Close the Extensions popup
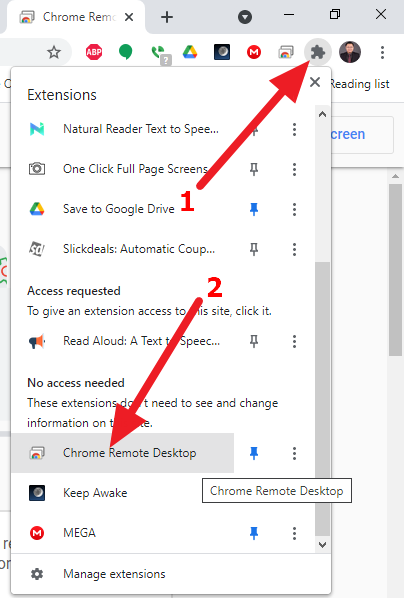 [315, 82]
